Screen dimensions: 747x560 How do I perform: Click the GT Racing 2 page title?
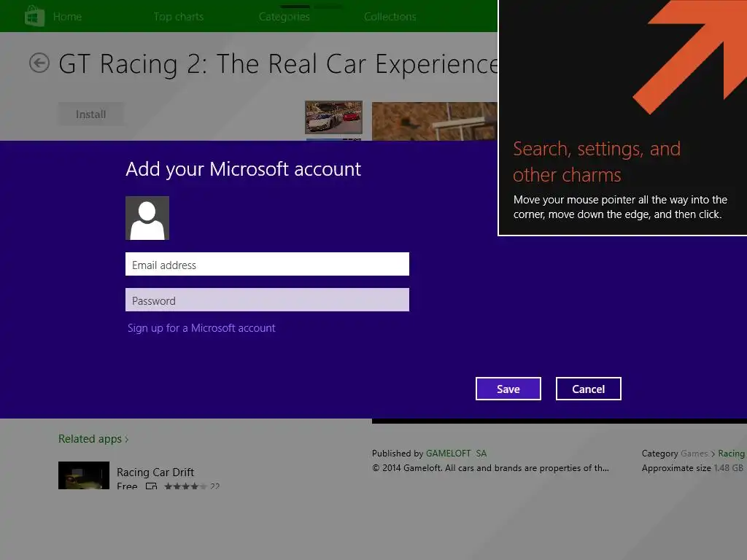pyautogui.click(x=278, y=64)
